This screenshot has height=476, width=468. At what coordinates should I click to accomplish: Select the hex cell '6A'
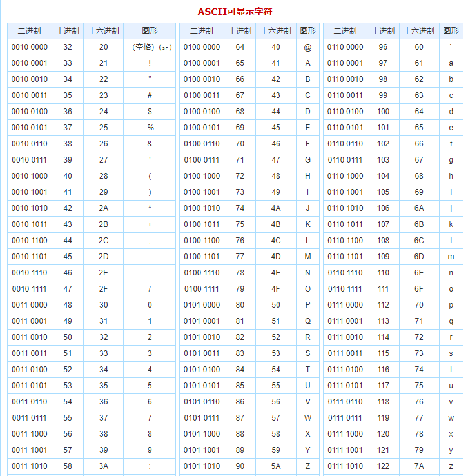click(419, 208)
